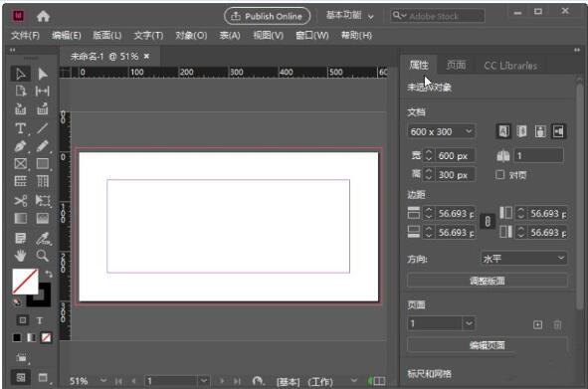Select the Pencil tool
Screen dimensions: 588x389
[43, 146]
